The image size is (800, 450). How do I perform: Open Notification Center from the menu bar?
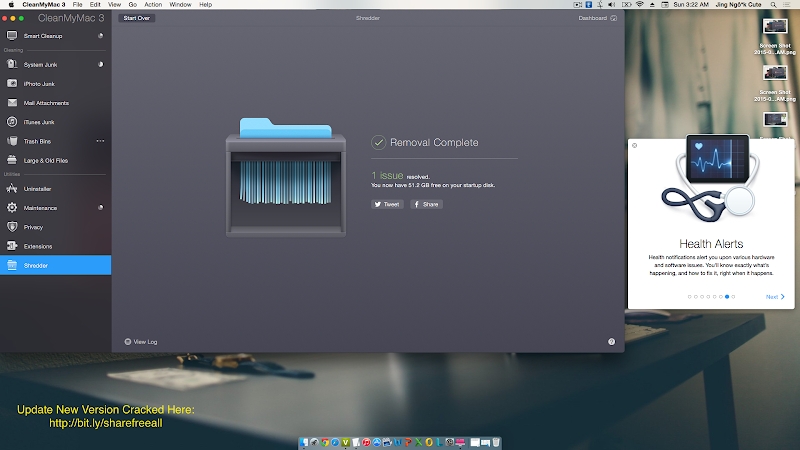(x=786, y=5)
